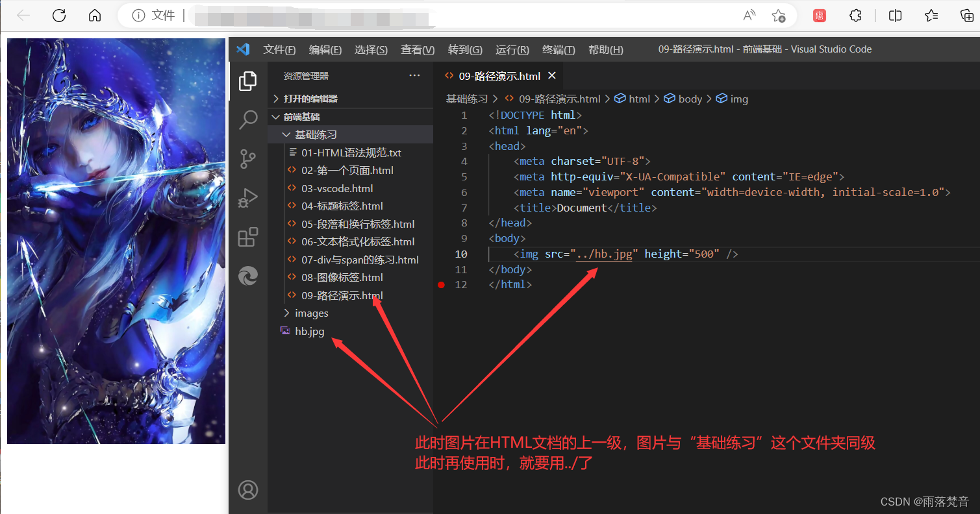Viewport: 980px width, 514px height.
Task: Open the Search view in activity bar
Action: click(247, 119)
